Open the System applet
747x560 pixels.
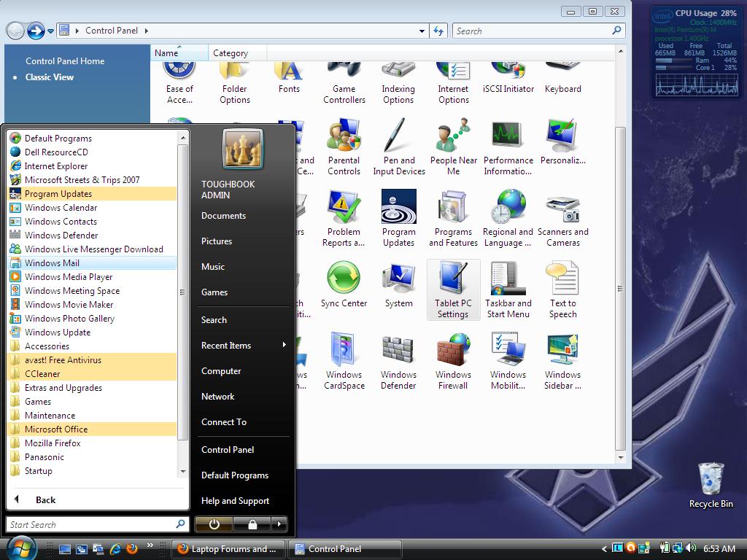[399, 285]
